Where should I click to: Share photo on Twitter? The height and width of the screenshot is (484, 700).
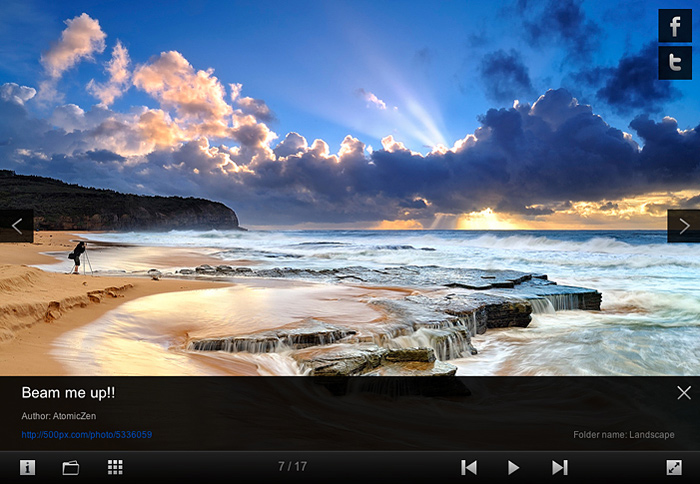pyautogui.click(x=675, y=63)
